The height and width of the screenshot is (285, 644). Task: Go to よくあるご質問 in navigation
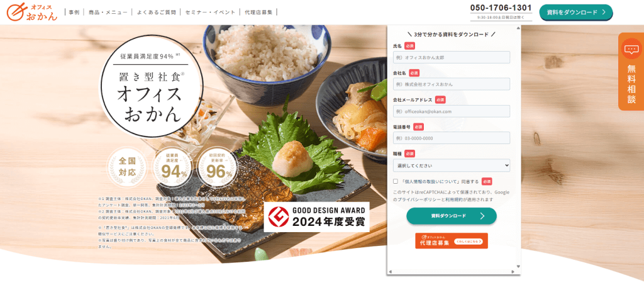[x=156, y=13]
